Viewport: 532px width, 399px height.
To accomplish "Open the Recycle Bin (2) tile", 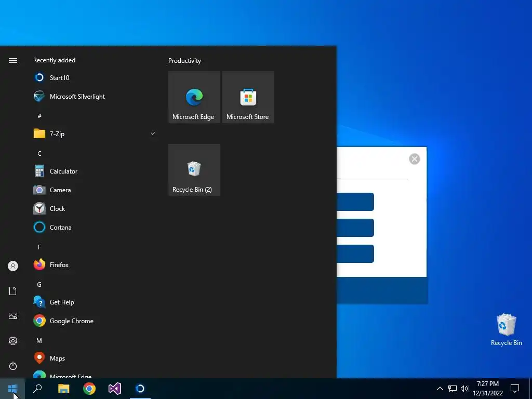I will pyautogui.click(x=194, y=170).
